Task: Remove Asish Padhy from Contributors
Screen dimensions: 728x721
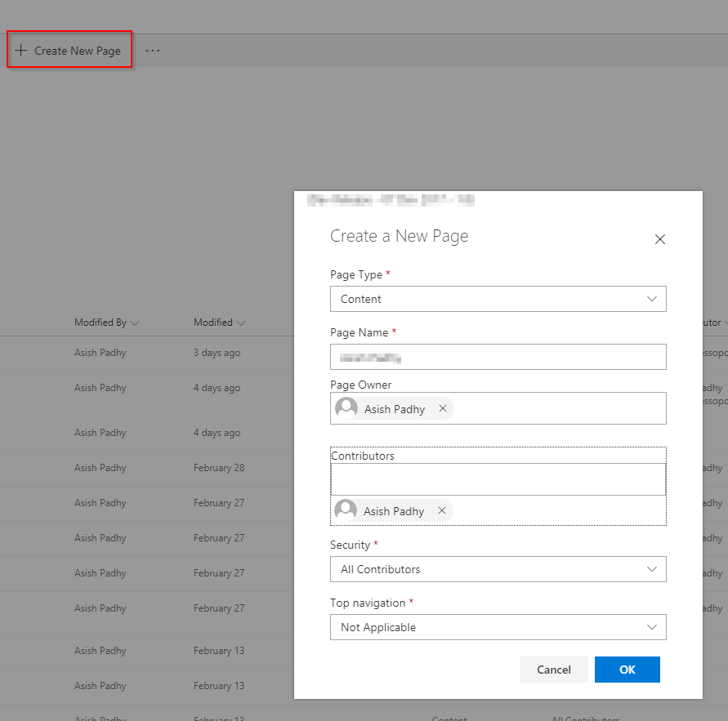Action: pos(442,510)
